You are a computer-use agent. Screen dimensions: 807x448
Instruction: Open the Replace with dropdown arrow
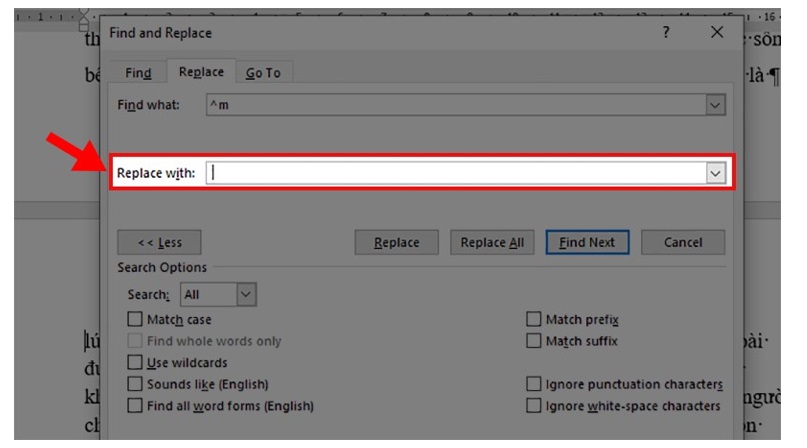(715, 173)
